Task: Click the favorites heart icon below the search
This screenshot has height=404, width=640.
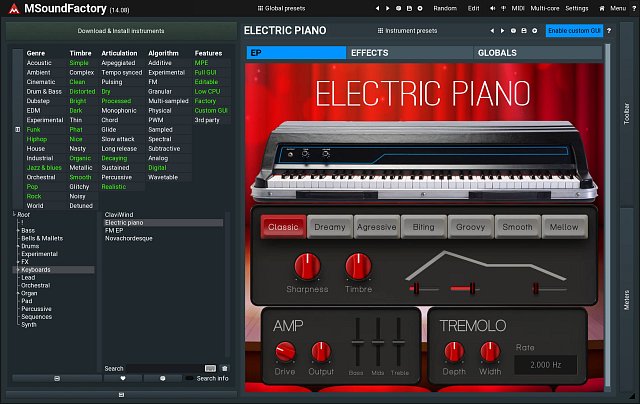Action: click(122, 379)
